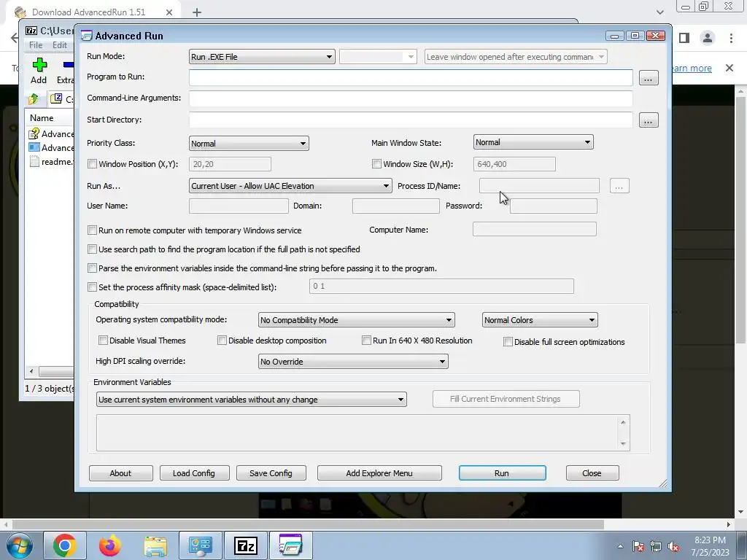Open the Run Mode dropdown
This screenshot has width=747, height=560.
(262, 57)
